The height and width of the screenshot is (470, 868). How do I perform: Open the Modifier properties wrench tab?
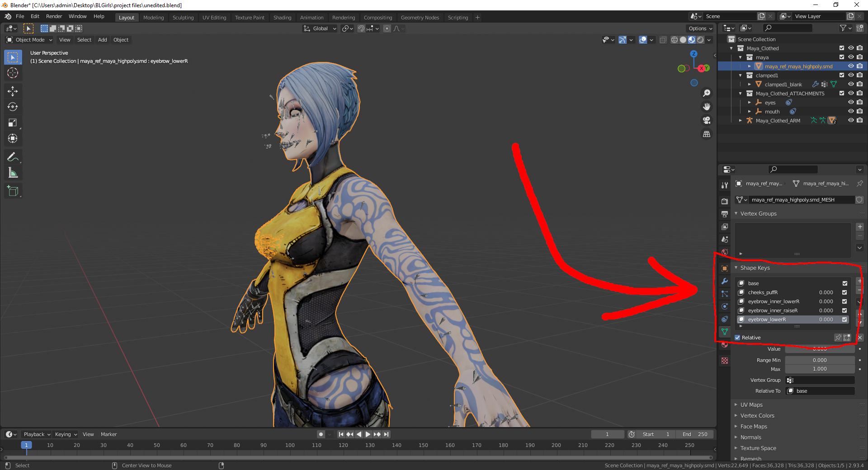(725, 281)
